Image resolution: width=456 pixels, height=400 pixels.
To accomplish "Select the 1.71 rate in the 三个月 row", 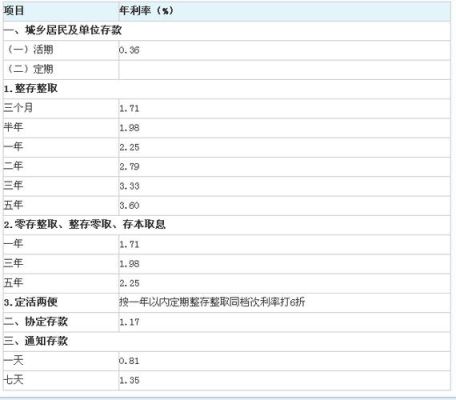I will coord(129,108).
